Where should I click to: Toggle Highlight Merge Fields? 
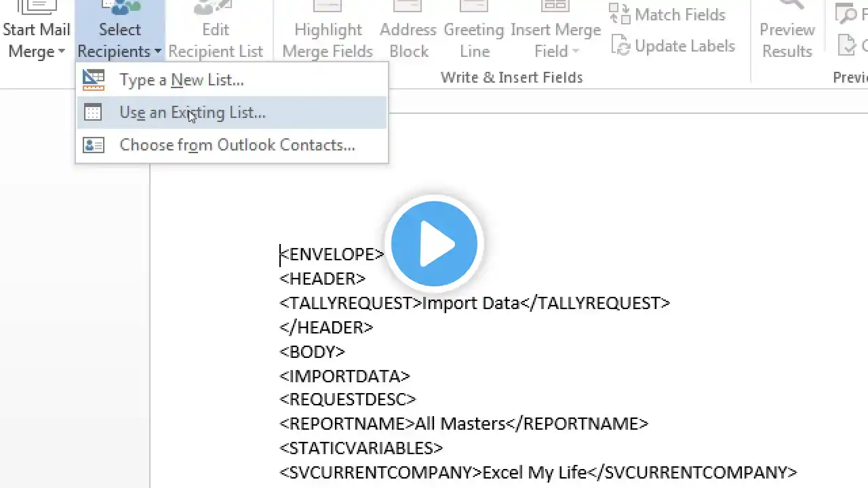(328, 30)
